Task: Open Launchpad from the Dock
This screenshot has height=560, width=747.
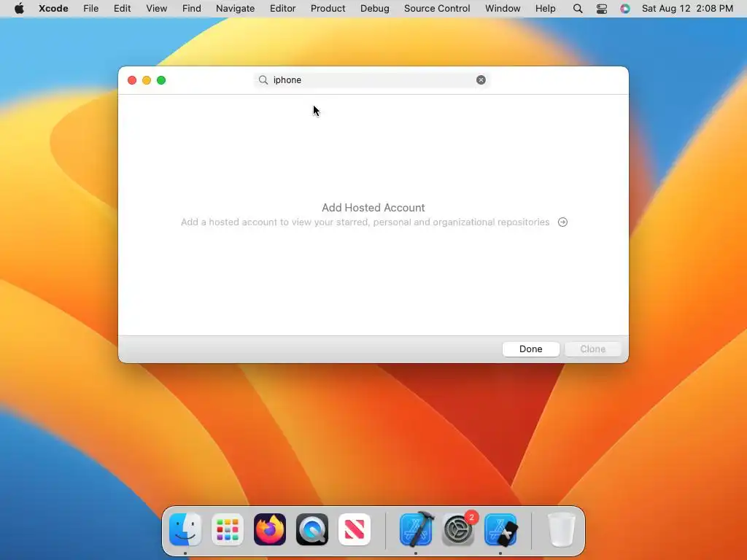Action: point(228,529)
